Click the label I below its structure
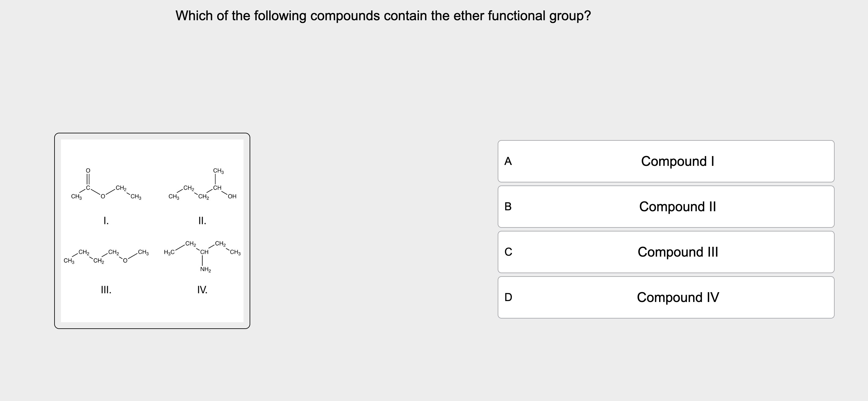The height and width of the screenshot is (401, 868). (x=105, y=220)
